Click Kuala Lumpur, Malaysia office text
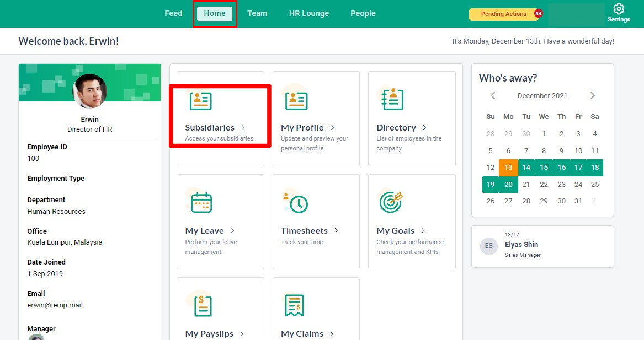This screenshot has width=644, height=340. (x=65, y=242)
